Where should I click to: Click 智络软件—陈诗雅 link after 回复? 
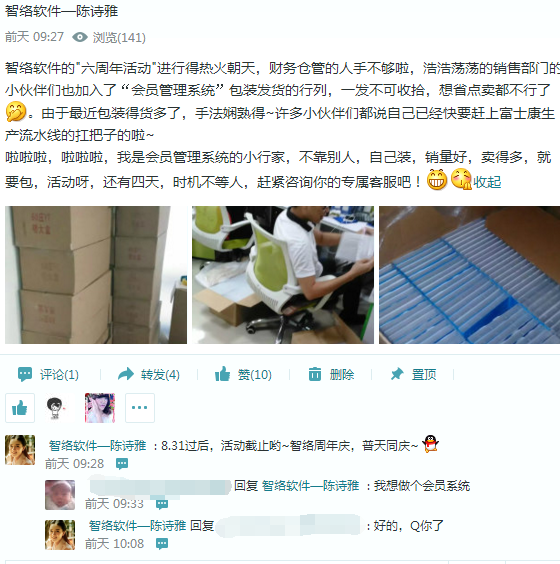(310, 486)
